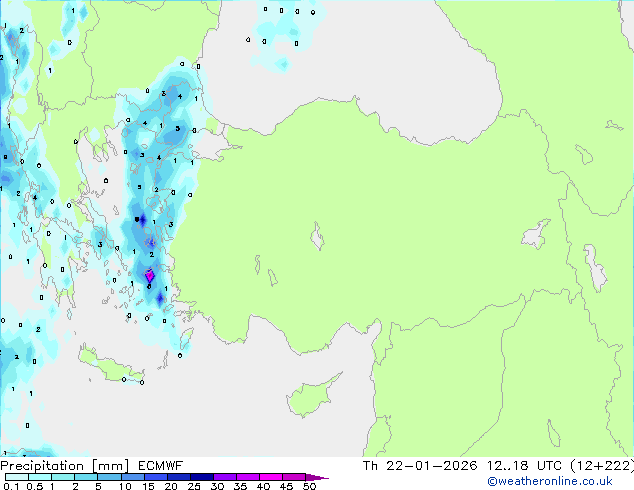This screenshot has width=634, height=490.
Task: Choose the 20–25 mm dark blue swatch
Action: tap(178, 477)
